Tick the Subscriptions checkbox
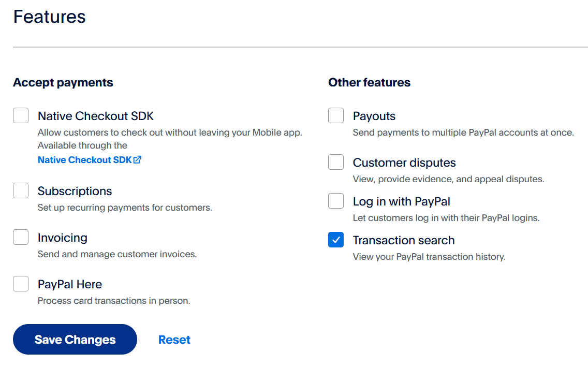 click(x=21, y=190)
